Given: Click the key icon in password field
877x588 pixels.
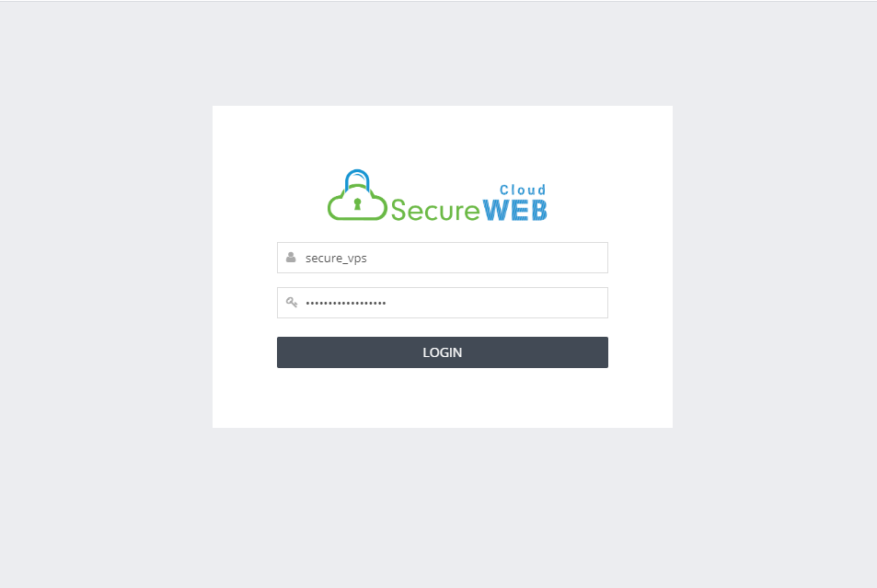Looking at the screenshot, I should click(292, 303).
